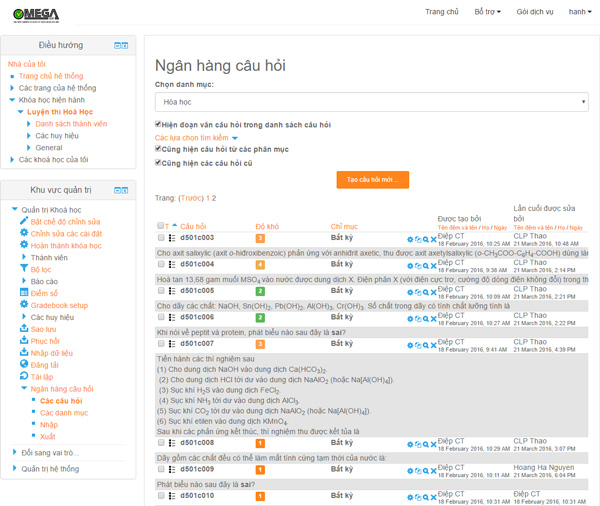Screen dimensions: 600x506
Task: Toggle Cũng hiện câu hỏi từ các phân mục
Action: (x=158, y=149)
